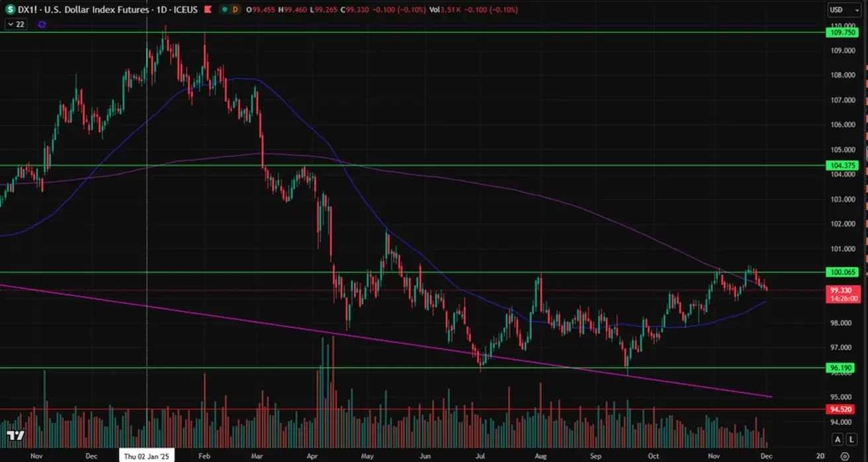The height and width of the screenshot is (462, 868).
Task: Click the 109.750 green price level label
Action: click(842, 32)
